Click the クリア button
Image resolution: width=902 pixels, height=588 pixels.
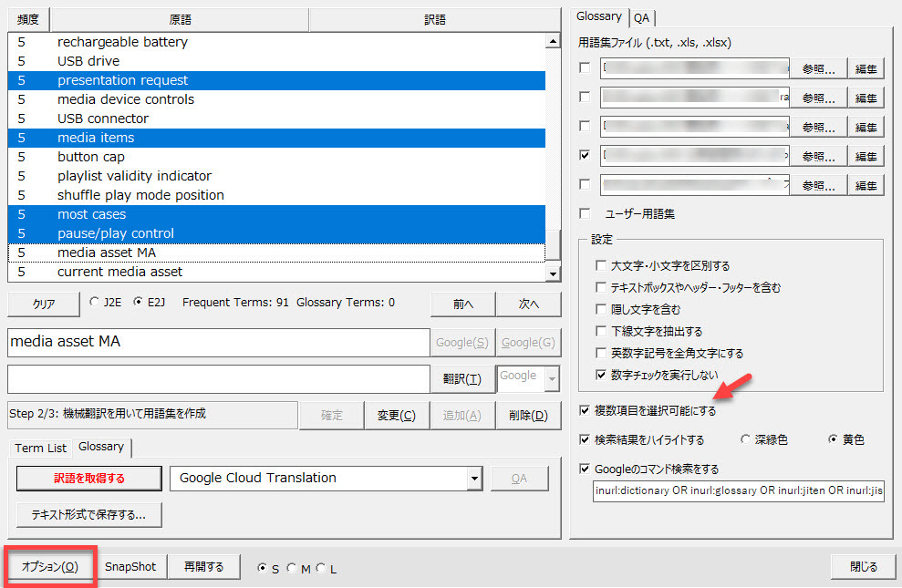click(44, 304)
